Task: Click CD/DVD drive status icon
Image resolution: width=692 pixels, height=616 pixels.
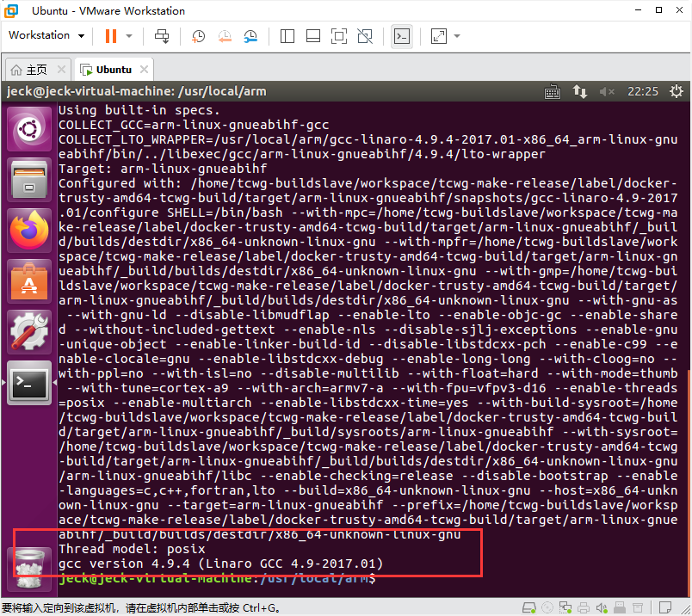Action: (547, 608)
